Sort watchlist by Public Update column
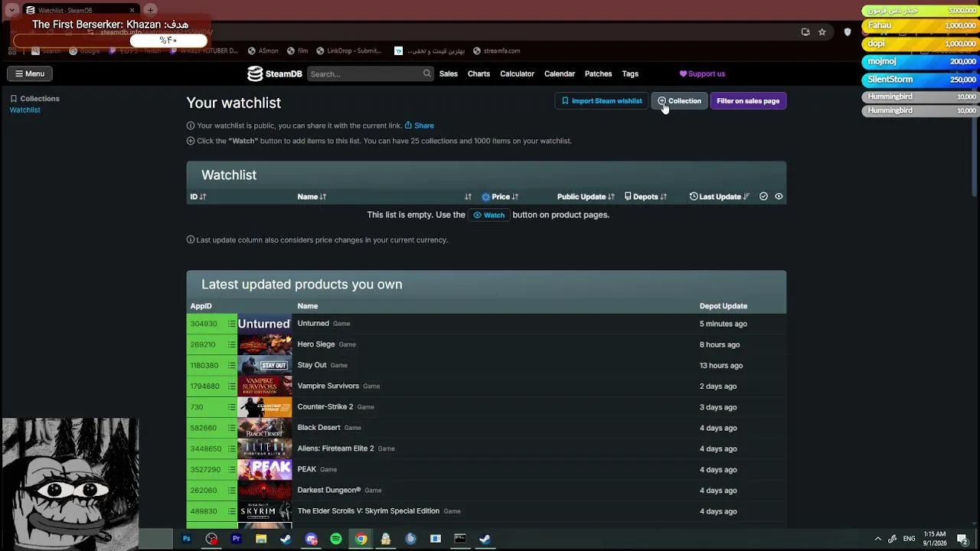This screenshot has height=551, width=980. [586, 197]
